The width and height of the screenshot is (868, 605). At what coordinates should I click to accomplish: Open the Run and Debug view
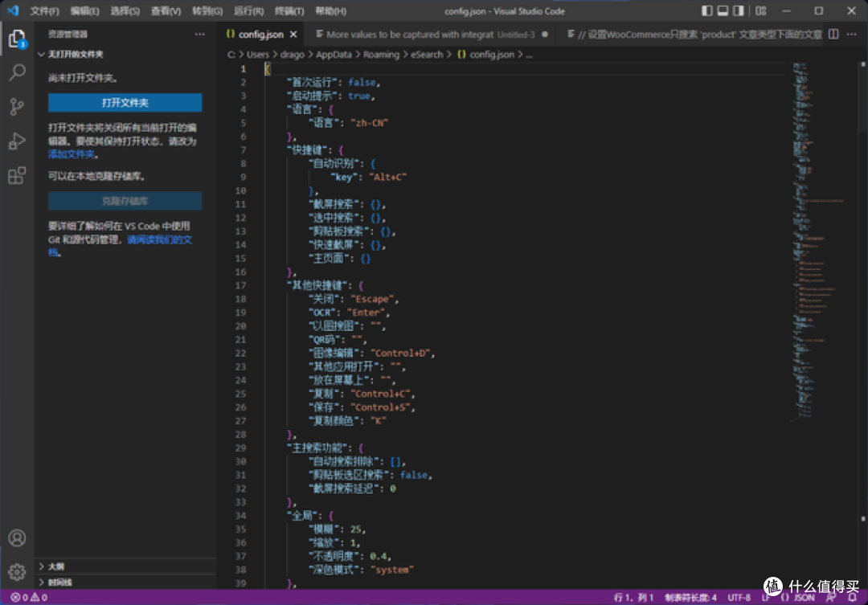(17, 141)
